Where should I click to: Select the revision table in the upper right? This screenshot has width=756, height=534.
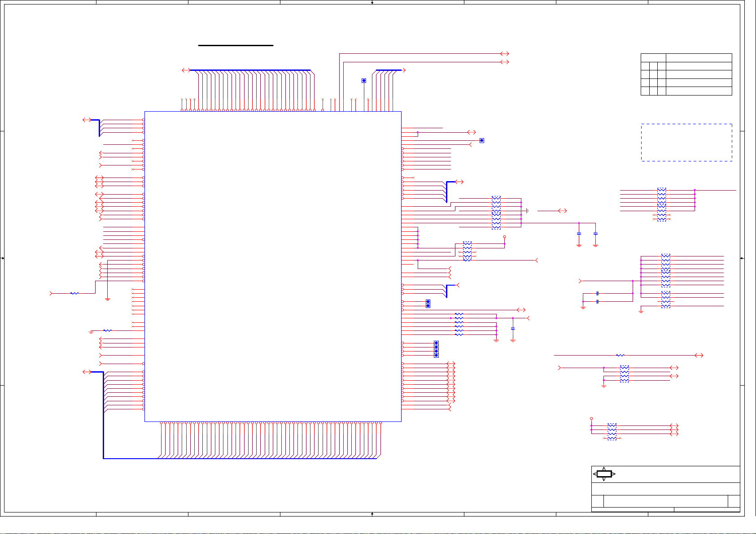click(x=686, y=74)
